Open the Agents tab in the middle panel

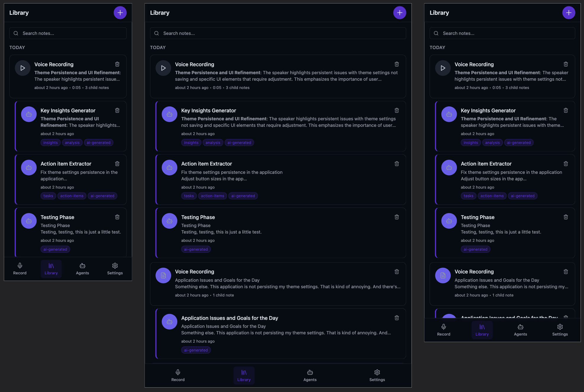tap(310, 375)
